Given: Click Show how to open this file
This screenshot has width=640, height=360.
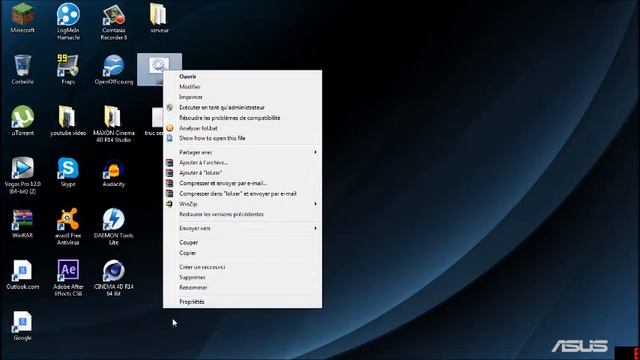Looking at the screenshot, I should [242, 138].
